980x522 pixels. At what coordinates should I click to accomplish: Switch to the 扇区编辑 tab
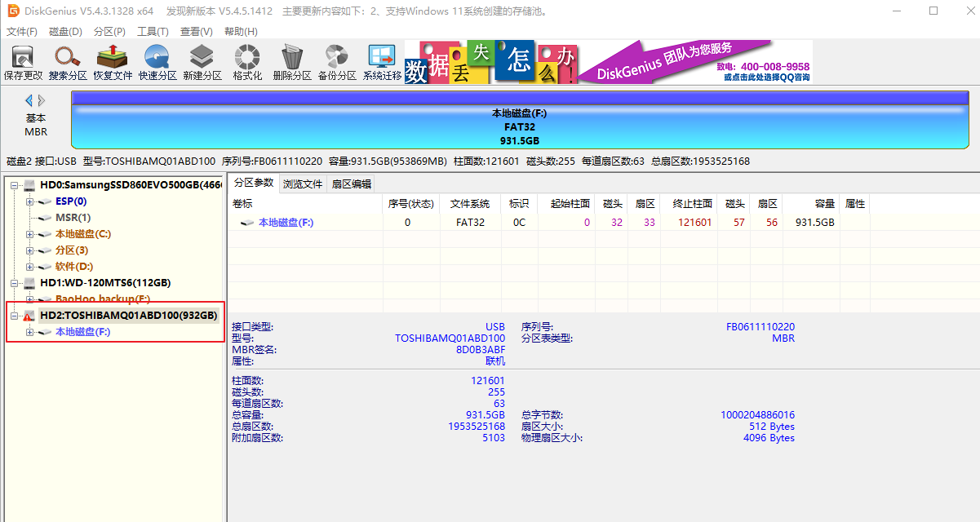[351, 184]
